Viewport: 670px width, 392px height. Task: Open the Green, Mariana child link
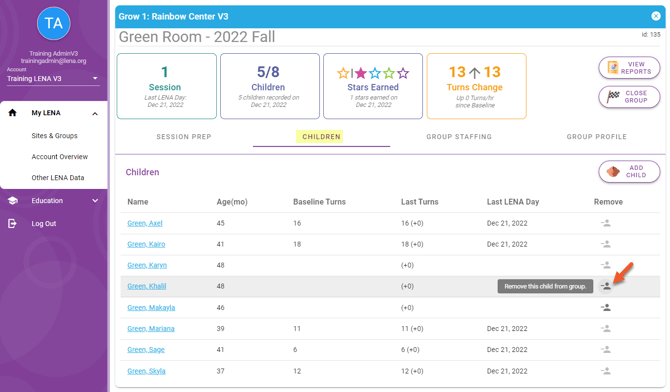(x=151, y=329)
